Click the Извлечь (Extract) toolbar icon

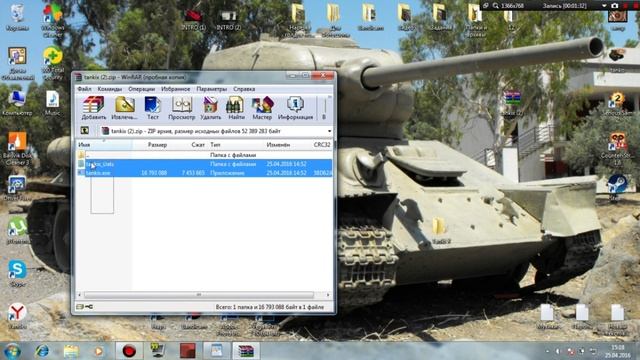[x=124, y=108]
